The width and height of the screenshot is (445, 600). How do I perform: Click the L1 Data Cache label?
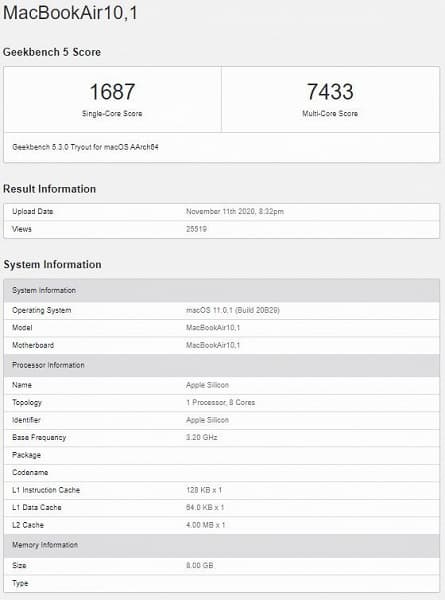pos(37,508)
